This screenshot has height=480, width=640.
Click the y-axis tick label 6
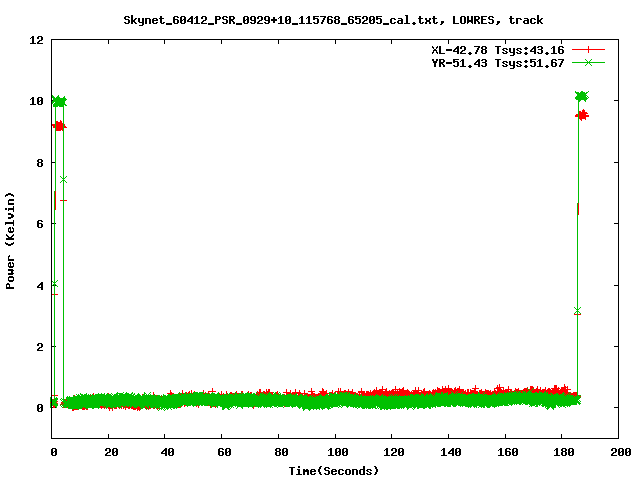40,224
